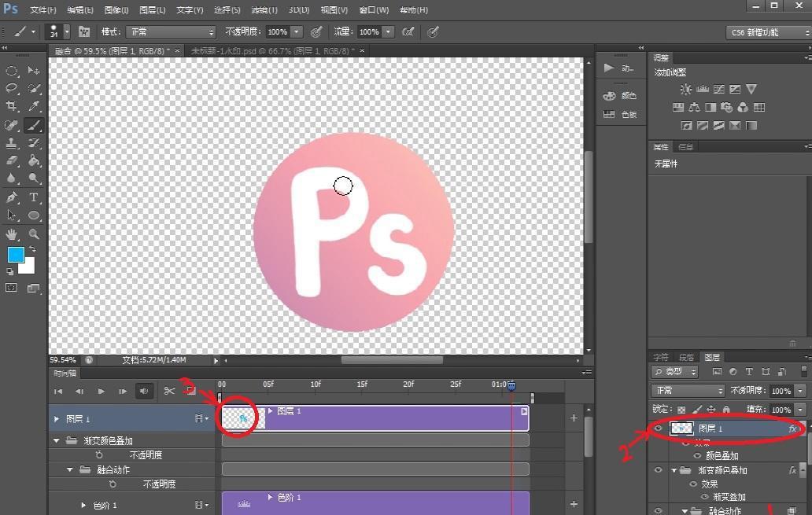812x515 pixels.
Task: Select the Move tool
Action: [34, 71]
